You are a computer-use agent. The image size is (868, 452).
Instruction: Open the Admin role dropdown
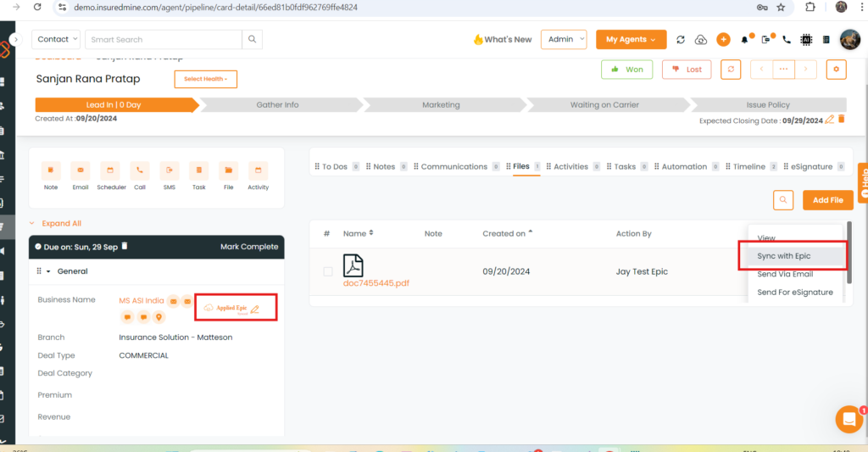tap(564, 39)
